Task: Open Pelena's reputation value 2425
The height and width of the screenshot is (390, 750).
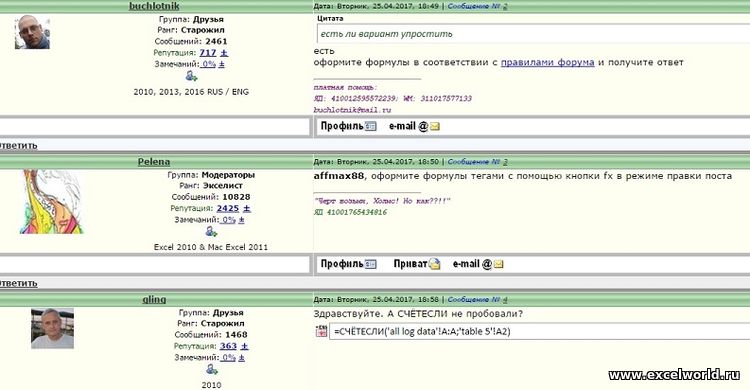Action: click(x=228, y=208)
